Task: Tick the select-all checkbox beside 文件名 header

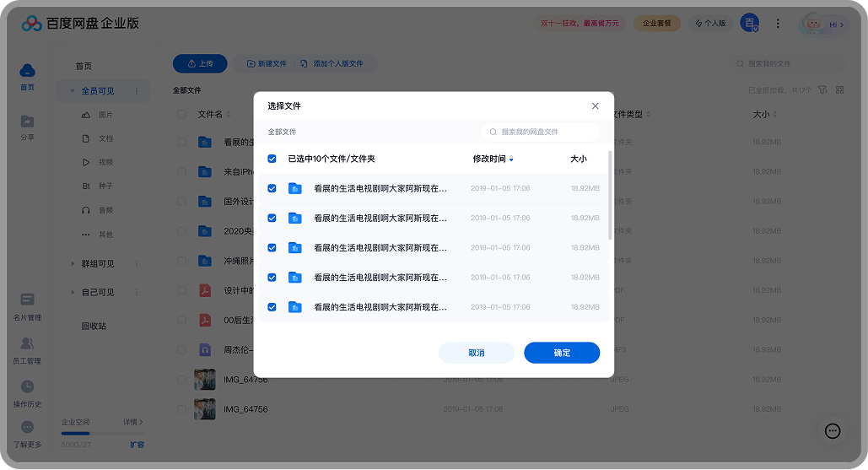Action: [x=181, y=114]
